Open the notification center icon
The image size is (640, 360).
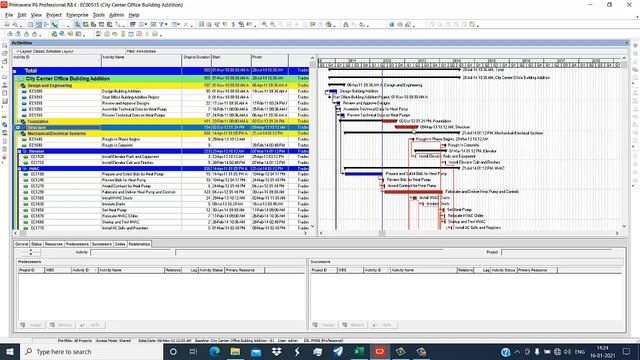[626, 351]
